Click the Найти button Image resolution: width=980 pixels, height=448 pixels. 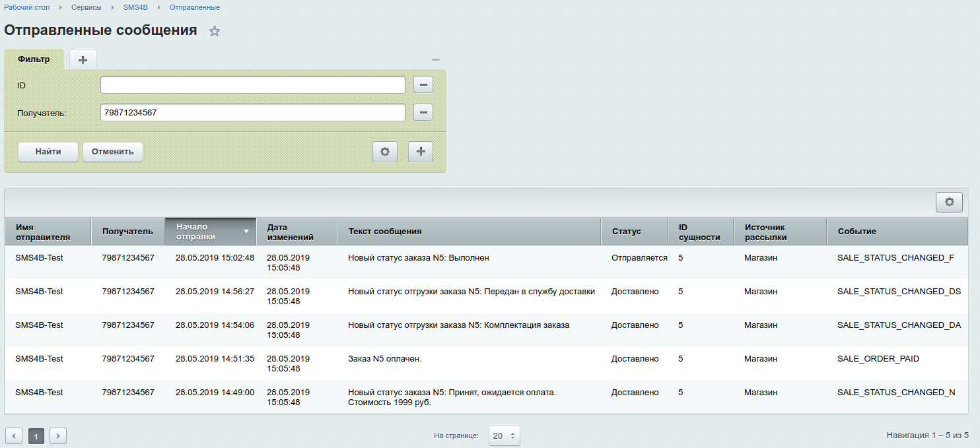pos(48,152)
